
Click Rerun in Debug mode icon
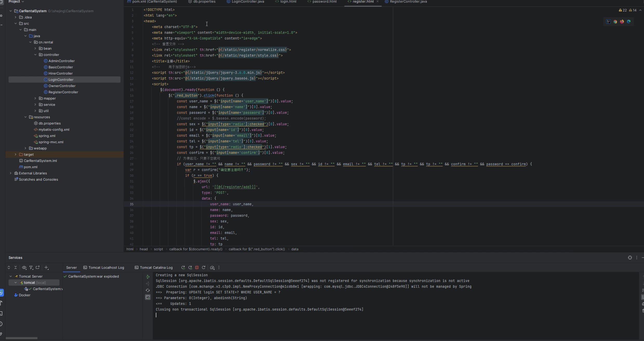click(x=190, y=267)
